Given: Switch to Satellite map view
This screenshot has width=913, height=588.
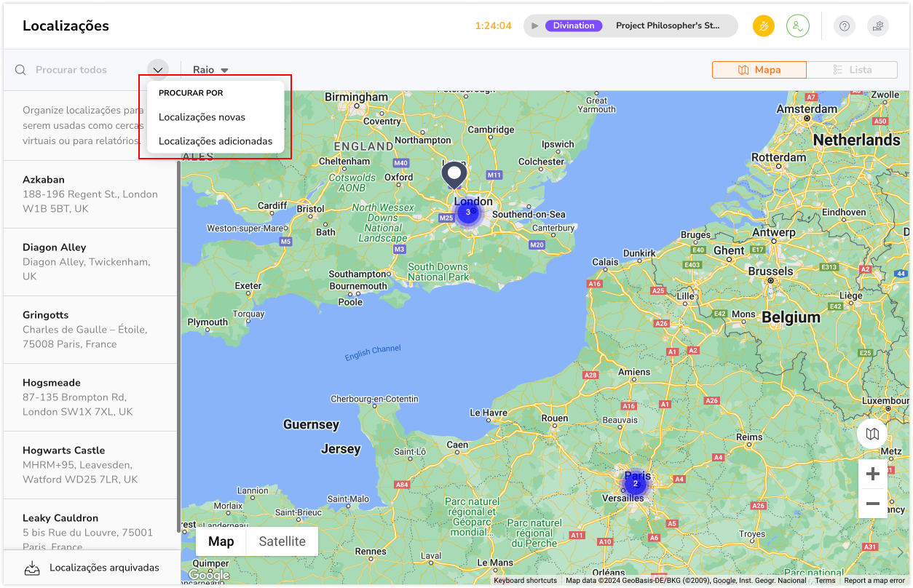Looking at the screenshot, I should (x=282, y=541).
